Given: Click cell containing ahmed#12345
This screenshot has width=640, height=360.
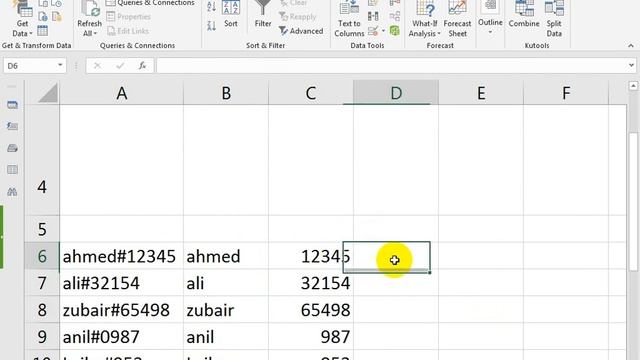Looking at the screenshot, I should [122, 256].
